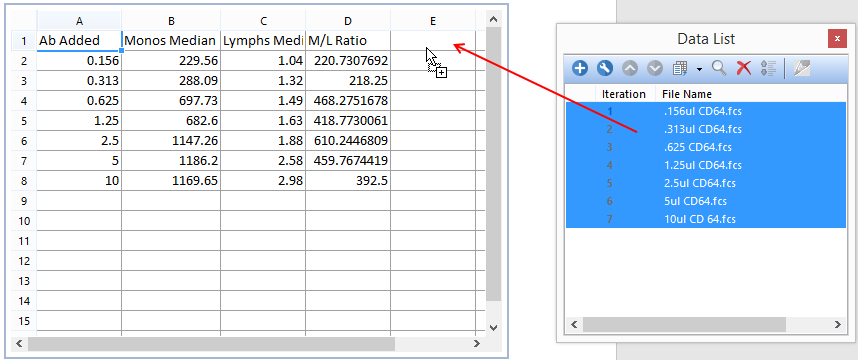Click the M/L Ratio cell

point(348,41)
